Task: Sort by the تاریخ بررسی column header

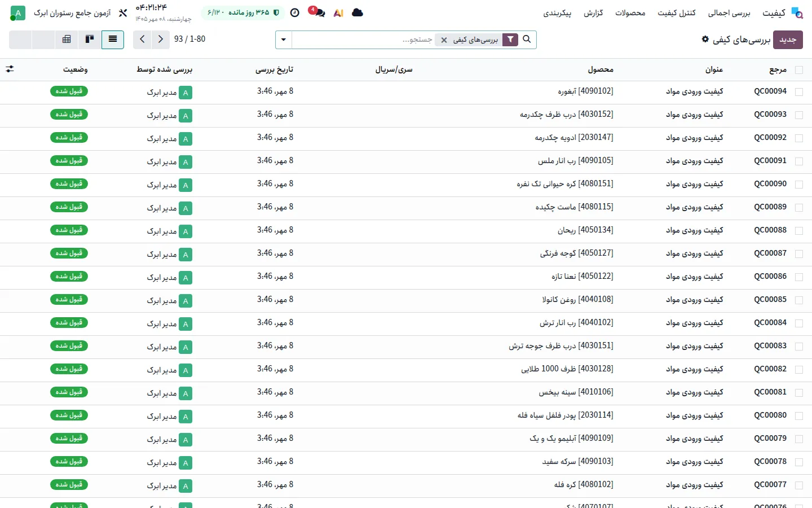Action: point(275,69)
